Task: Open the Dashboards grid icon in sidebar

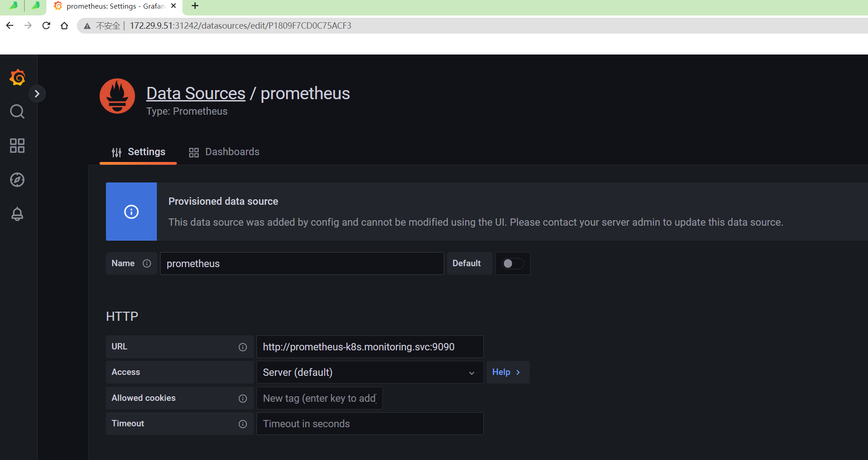Action: (x=17, y=146)
